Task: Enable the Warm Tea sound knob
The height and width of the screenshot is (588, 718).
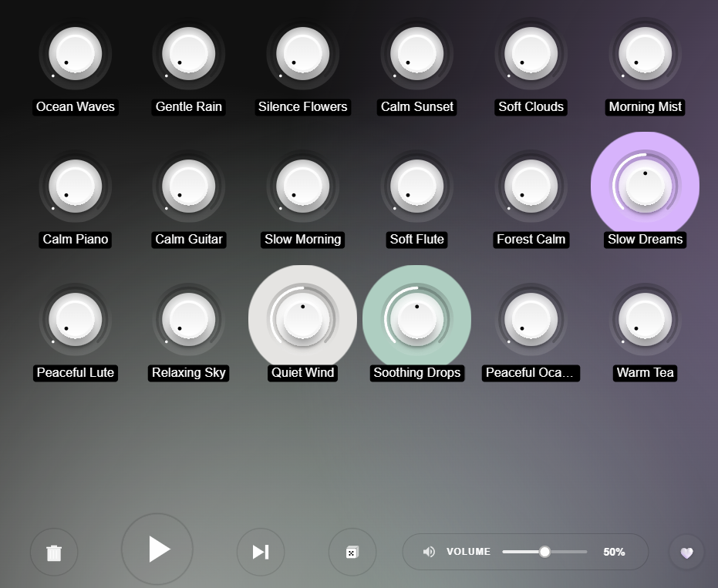Action: (645, 319)
